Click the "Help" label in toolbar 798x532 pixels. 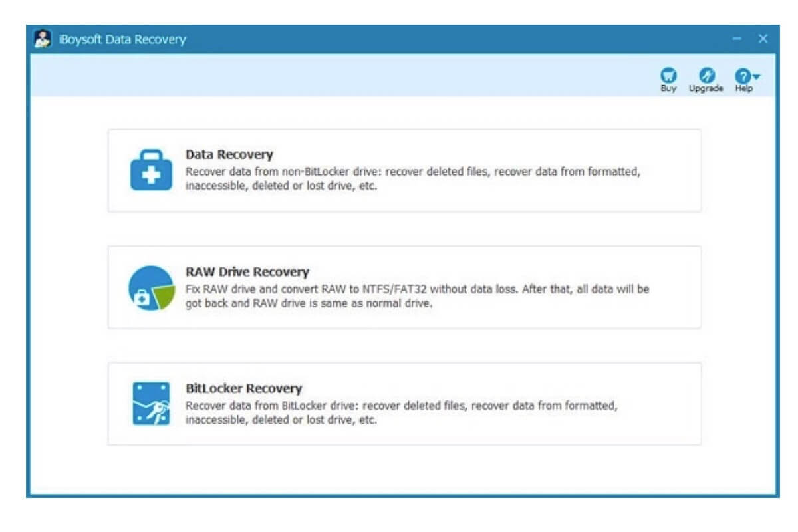coord(743,88)
